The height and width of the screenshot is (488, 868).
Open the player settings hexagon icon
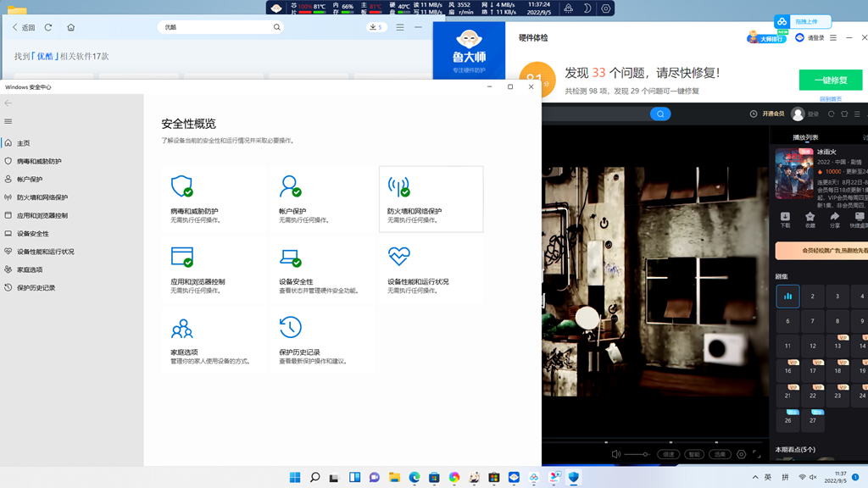point(741,454)
